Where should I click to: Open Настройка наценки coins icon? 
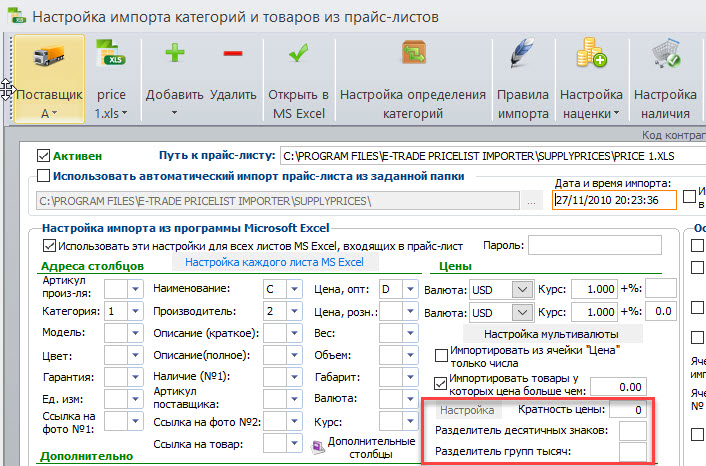(591, 53)
